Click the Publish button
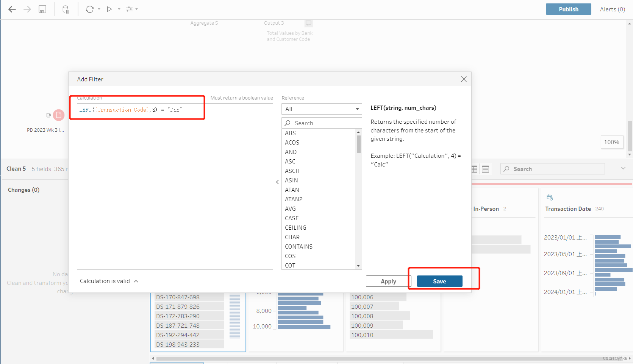Screen dimensions: 633x364 (x=568, y=9)
